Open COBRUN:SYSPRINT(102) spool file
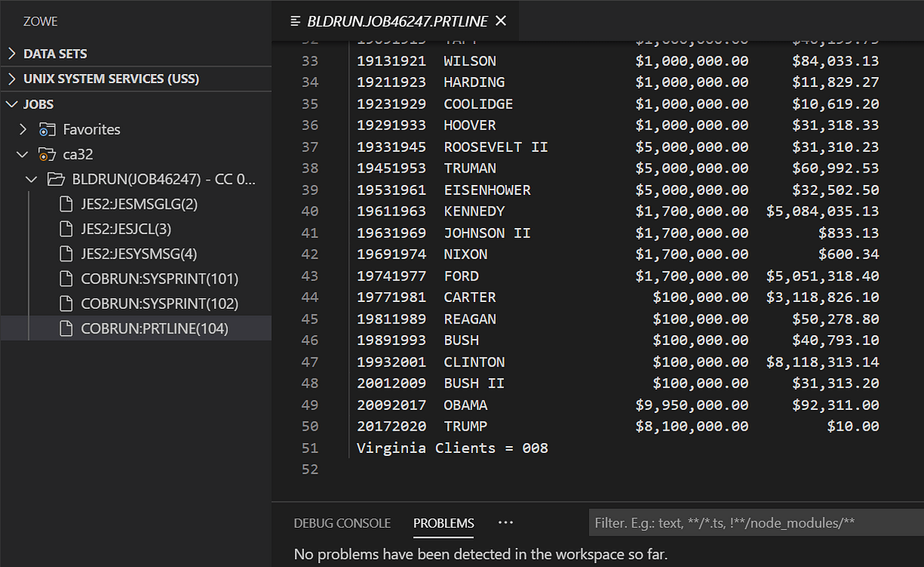 159,304
